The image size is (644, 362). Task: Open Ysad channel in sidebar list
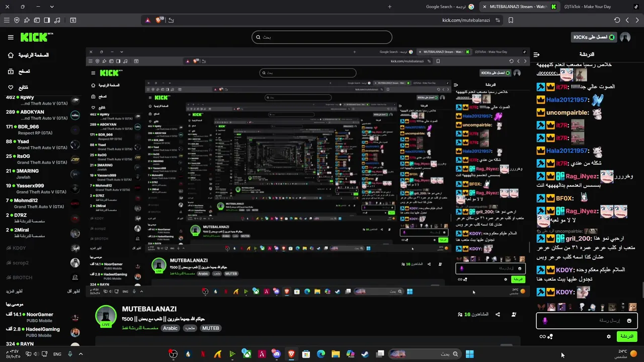point(42,145)
